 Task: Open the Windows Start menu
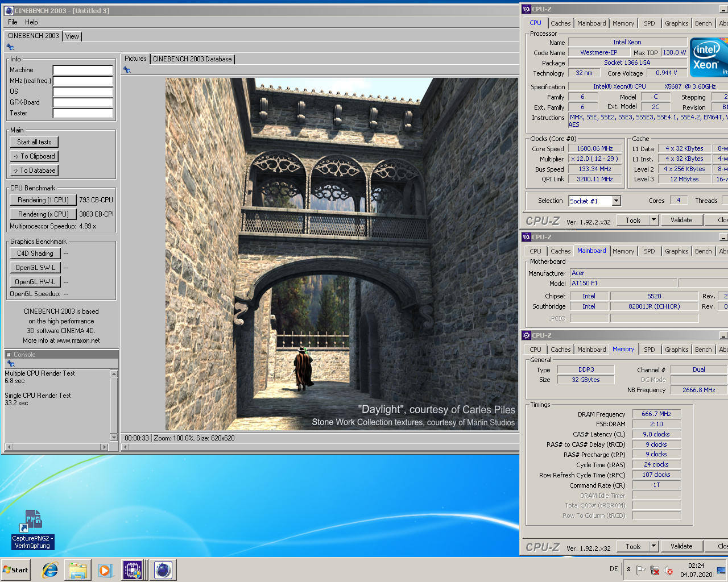[16, 570]
